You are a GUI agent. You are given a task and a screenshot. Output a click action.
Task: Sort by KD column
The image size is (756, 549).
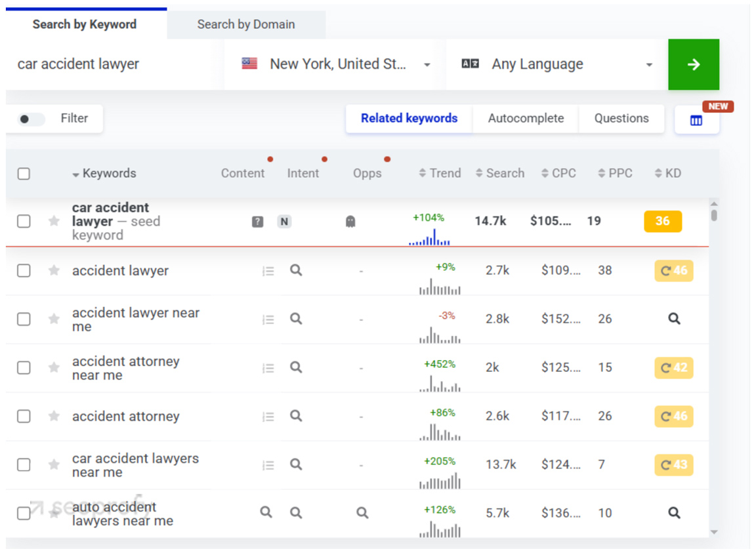click(x=668, y=173)
